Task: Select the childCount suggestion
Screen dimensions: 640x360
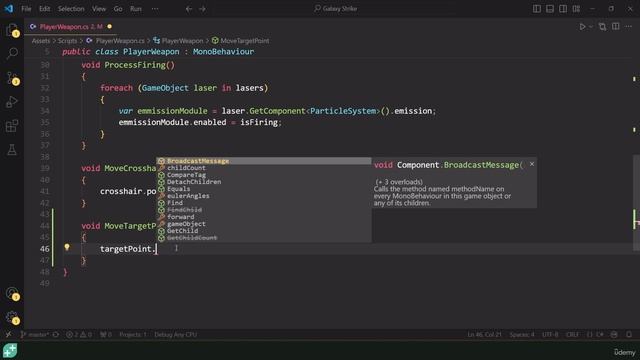Action: [x=264, y=168]
